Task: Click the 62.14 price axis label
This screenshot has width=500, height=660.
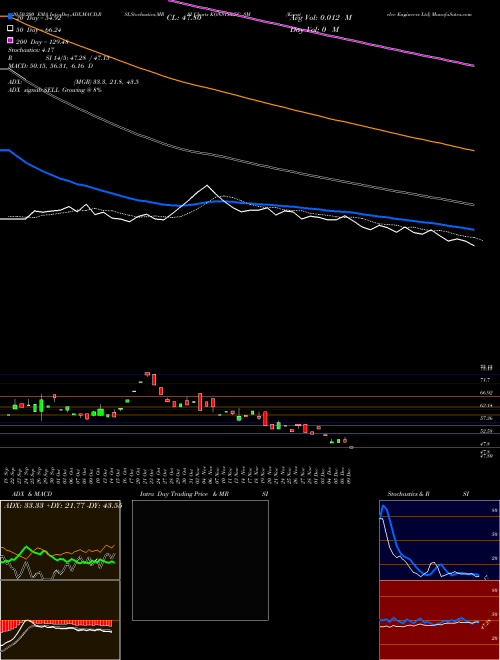Action: pos(486,405)
